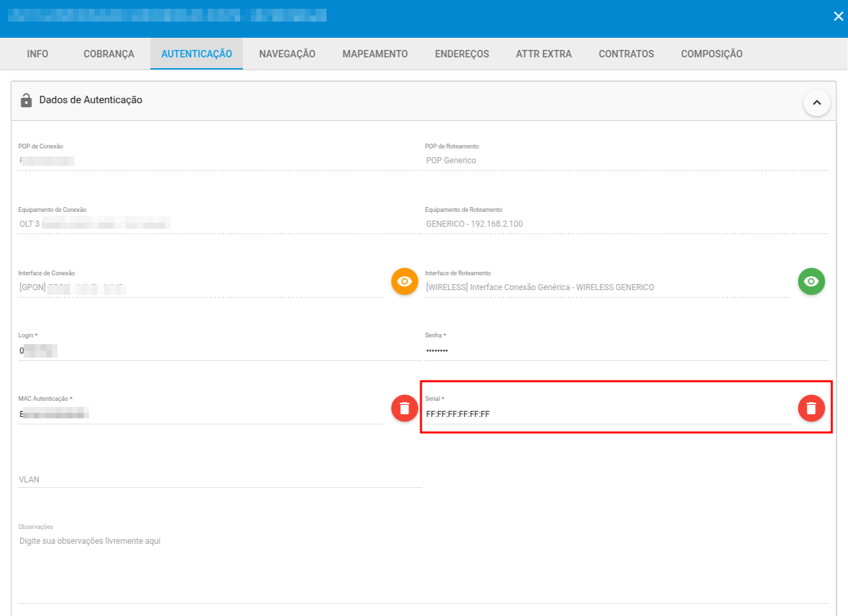Collapse the Dados de Autenticação panel
This screenshot has height=616, width=848.
816,103
